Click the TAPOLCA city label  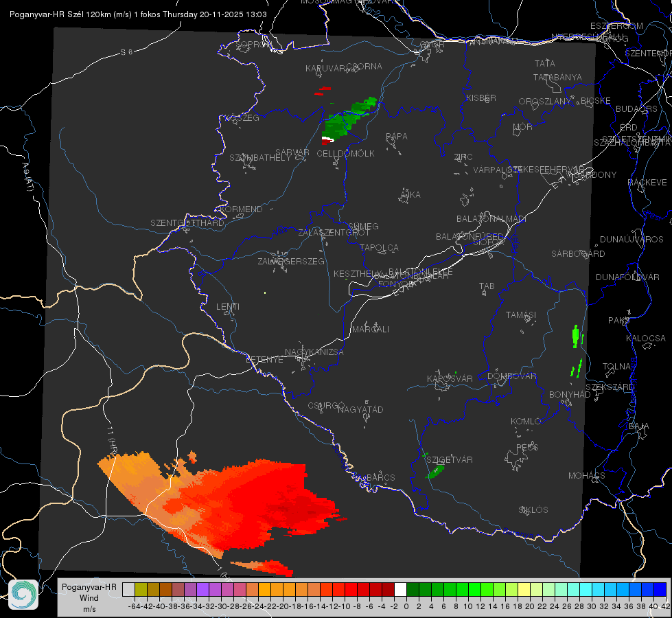pos(380,247)
